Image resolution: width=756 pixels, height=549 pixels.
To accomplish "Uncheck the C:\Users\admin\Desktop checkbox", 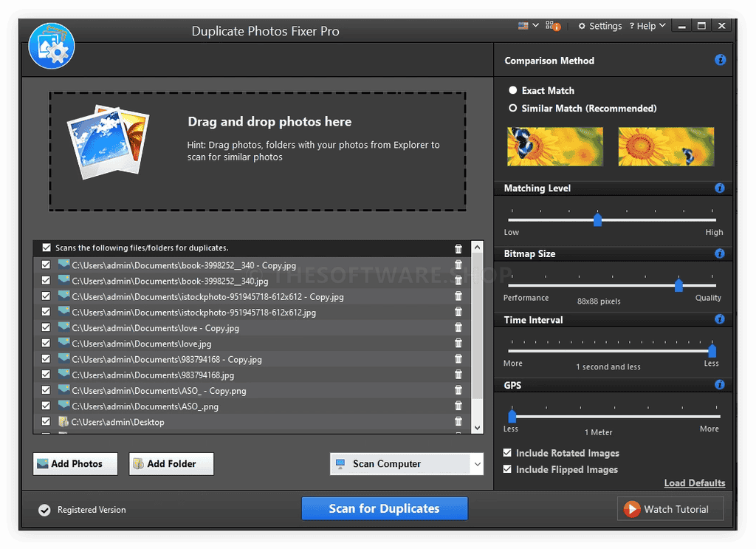I will tap(46, 421).
